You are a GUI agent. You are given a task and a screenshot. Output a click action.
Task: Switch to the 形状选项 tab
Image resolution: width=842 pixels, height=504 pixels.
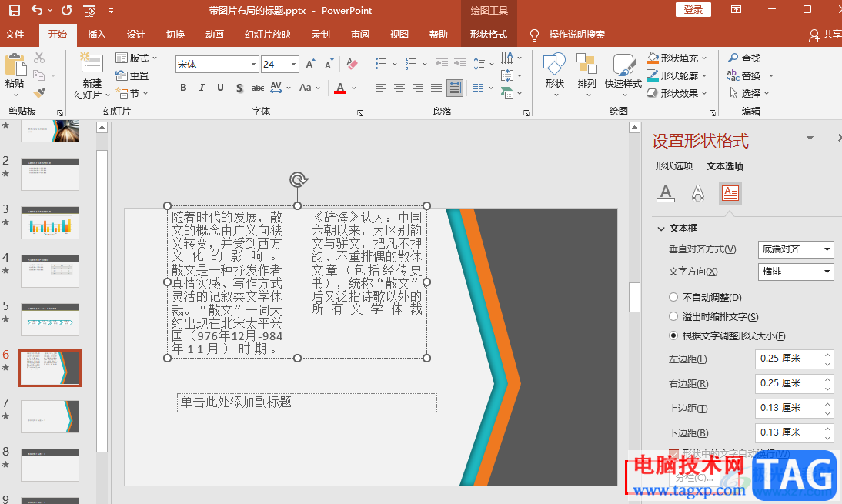tap(673, 166)
